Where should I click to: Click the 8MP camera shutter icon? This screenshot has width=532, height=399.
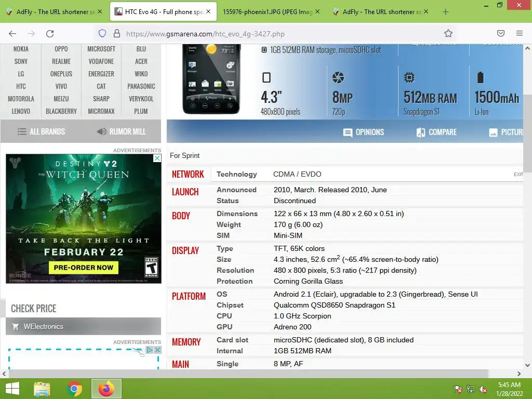[338, 77]
